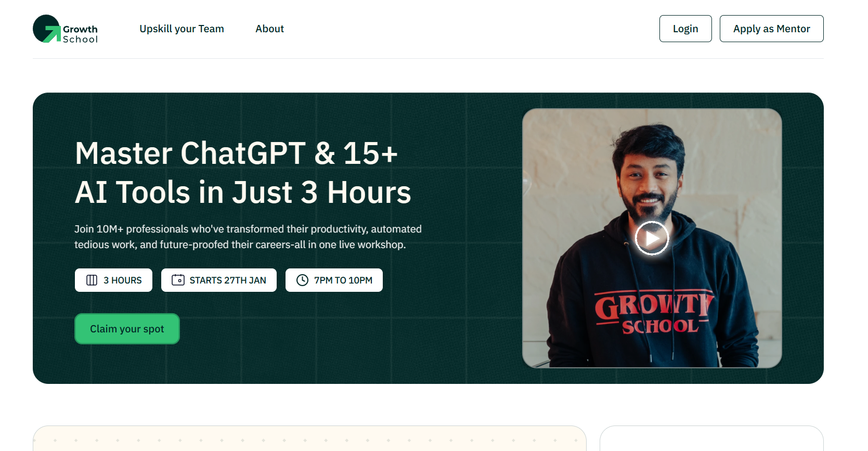Click the Master ChatGPT headline text
Screen dimensions: 868x451
point(243,173)
